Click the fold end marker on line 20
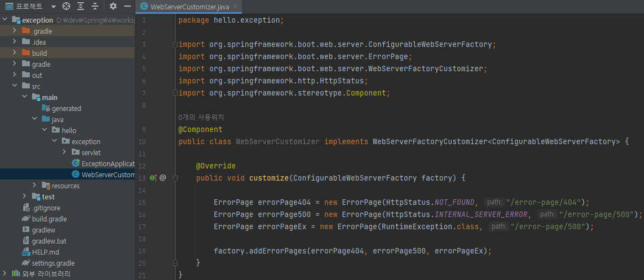644x280 pixels. [x=175, y=262]
